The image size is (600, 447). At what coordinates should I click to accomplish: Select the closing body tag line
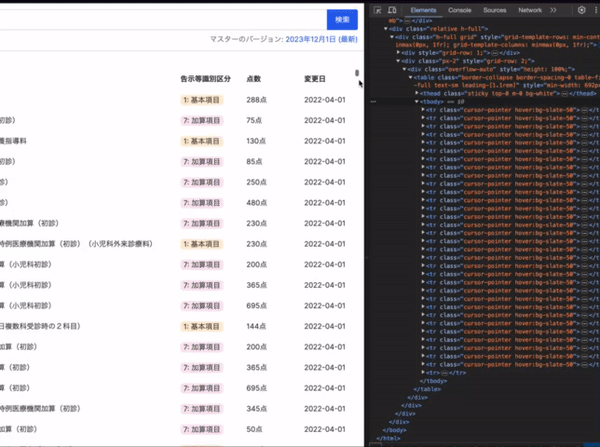coord(394,430)
